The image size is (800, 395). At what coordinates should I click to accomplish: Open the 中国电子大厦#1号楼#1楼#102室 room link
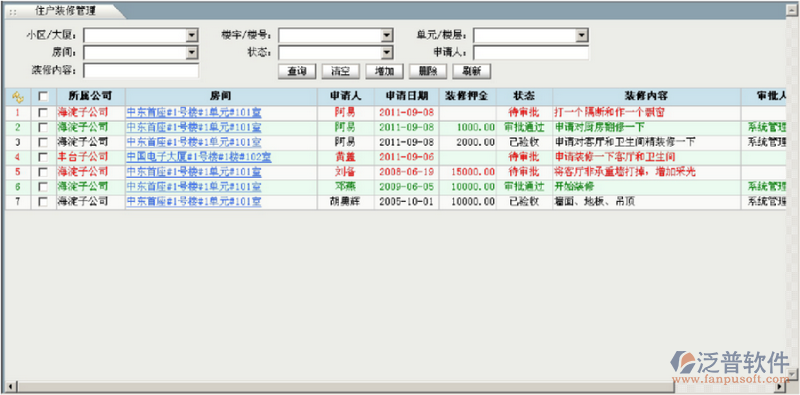pyautogui.click(x=199, y=157)
